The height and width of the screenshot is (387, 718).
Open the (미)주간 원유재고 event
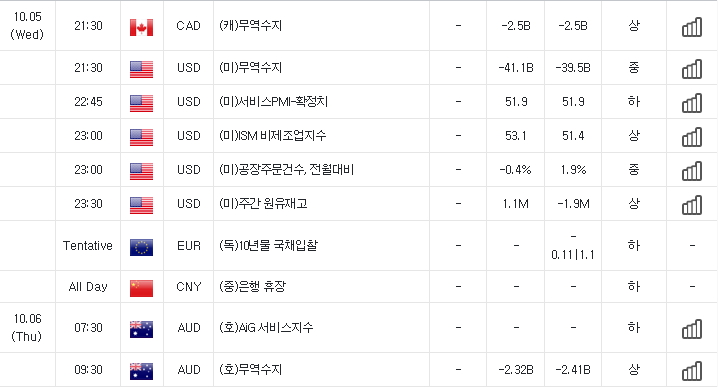coord(263,203)
